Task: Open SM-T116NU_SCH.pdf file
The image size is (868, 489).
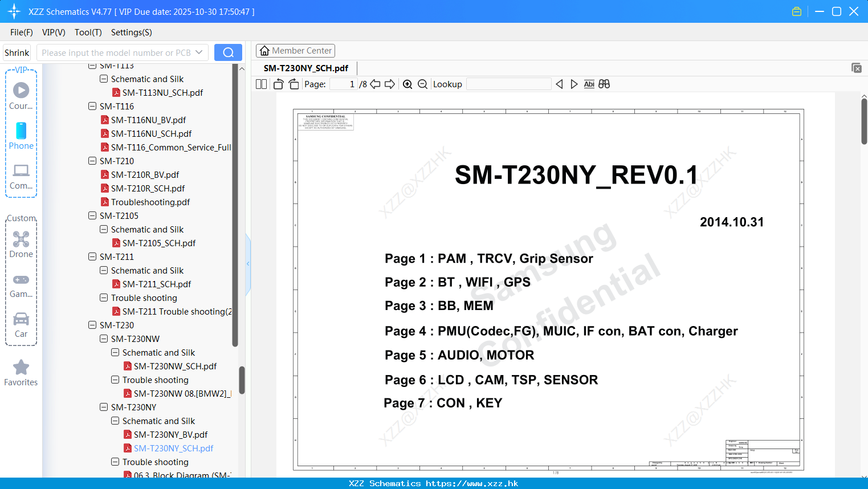Action: tap(151, 134)
